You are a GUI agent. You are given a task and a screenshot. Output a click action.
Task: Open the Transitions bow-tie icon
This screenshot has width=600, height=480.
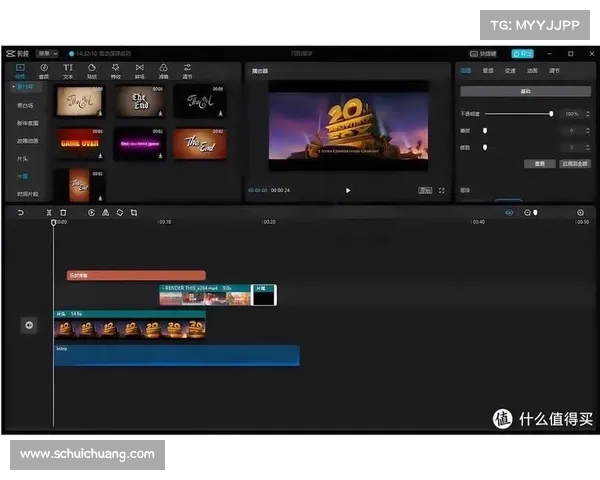(x=140, y=68)
